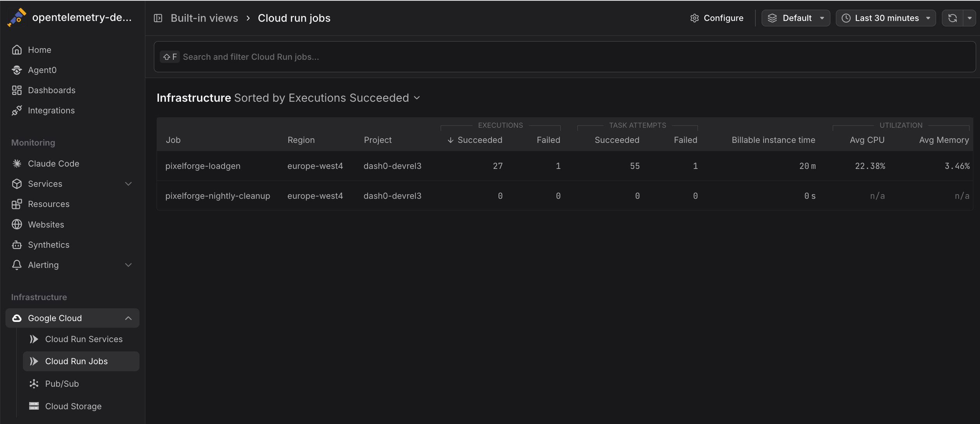Click the Dashboards grid icon
Viewport: 980px width, 424px height.
(17, 90)
